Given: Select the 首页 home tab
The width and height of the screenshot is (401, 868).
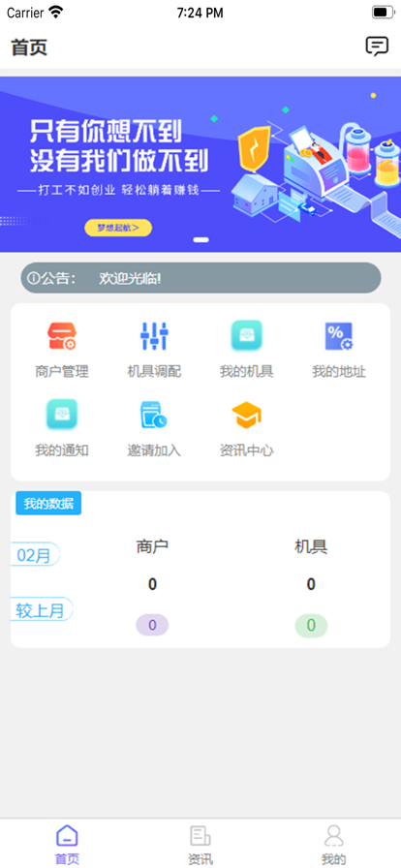Looking at the screenshot, I should click(x=67, y=844).
